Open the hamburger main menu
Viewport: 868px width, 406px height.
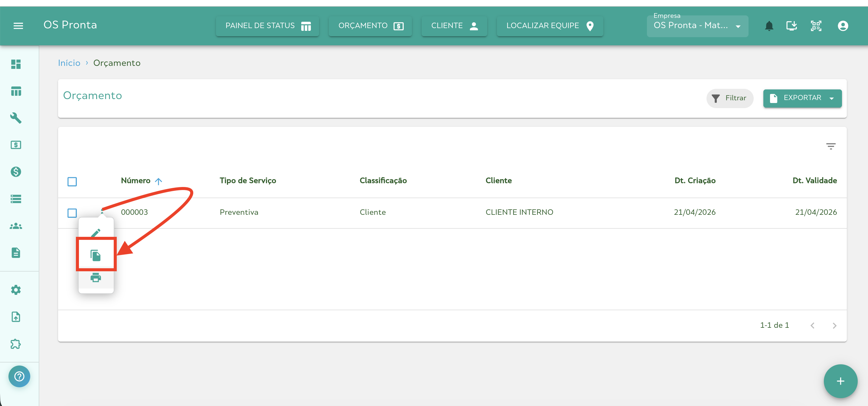[x=18, y=26]
